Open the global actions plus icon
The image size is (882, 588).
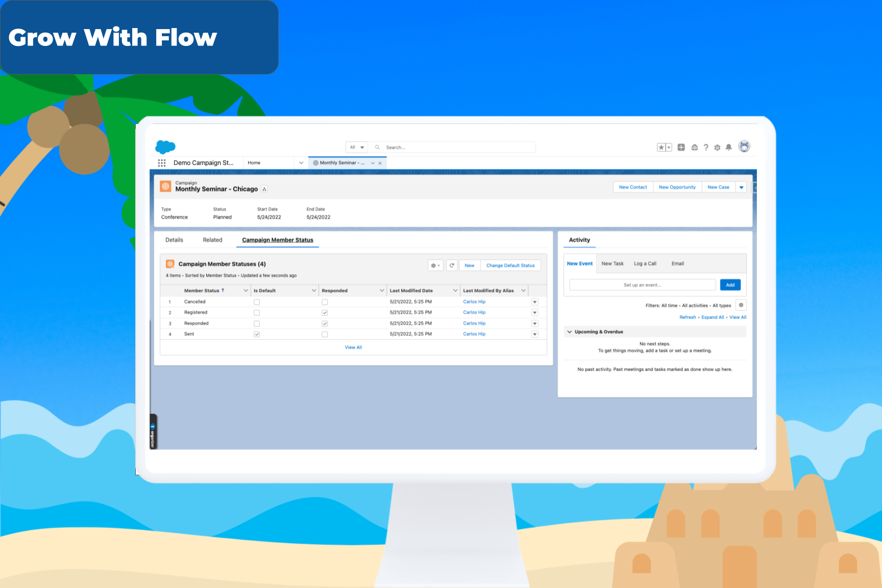(x=681, y=148)
